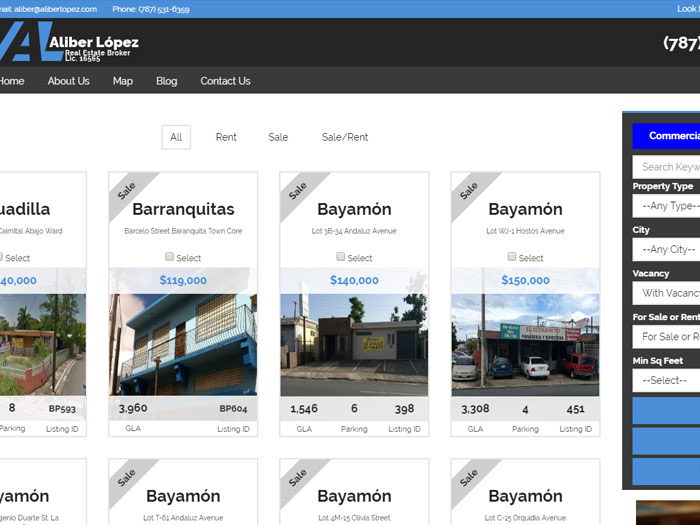The height and width of the screenshot is (525, 700).
Task: Click the AL Aliber López logo
Action: [x=68, y=43]
